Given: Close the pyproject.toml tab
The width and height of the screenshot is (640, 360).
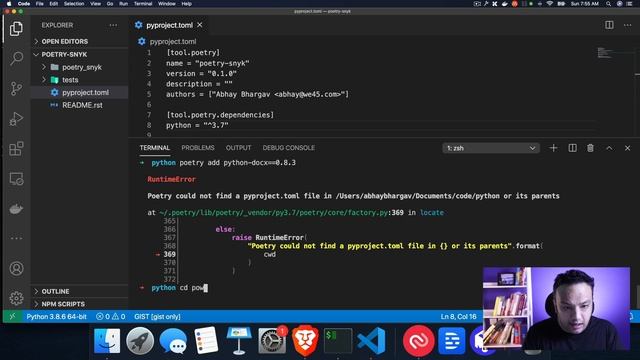Looking at the screenshot, I should point(200,25).
